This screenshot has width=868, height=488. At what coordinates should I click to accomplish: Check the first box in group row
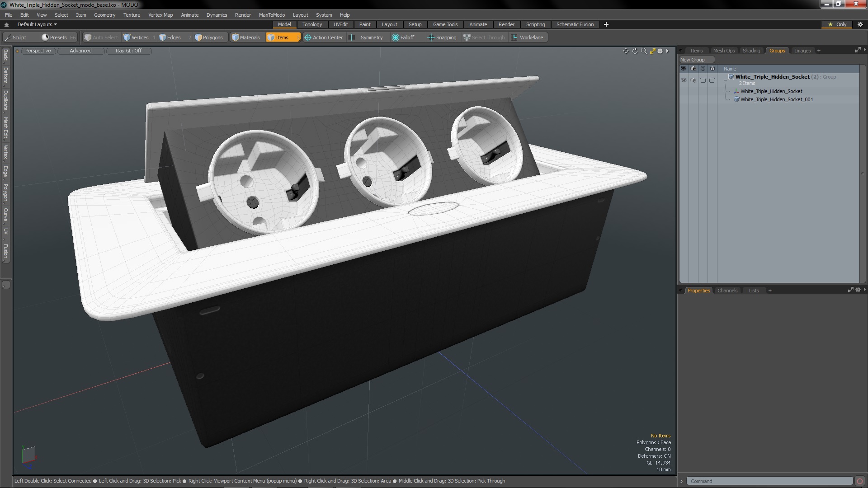pyautogui.click(x=703, y=80)
